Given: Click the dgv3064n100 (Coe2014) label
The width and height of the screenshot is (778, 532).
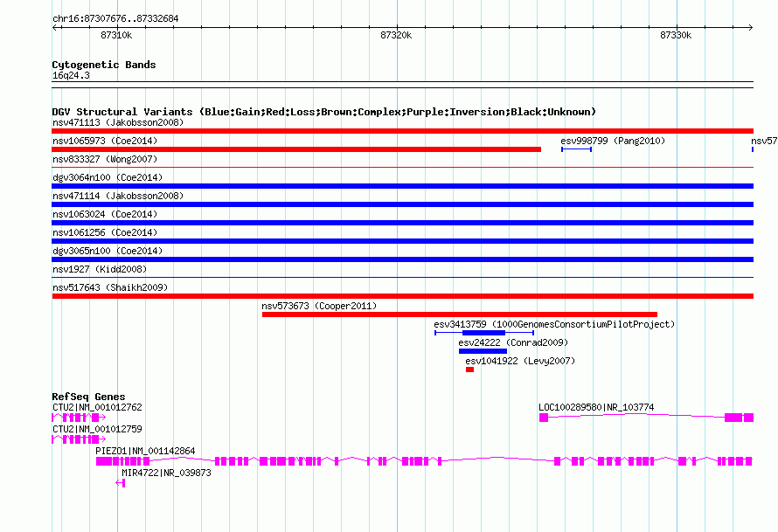Looking at the screenshot, I should click(x=108, y=177).
